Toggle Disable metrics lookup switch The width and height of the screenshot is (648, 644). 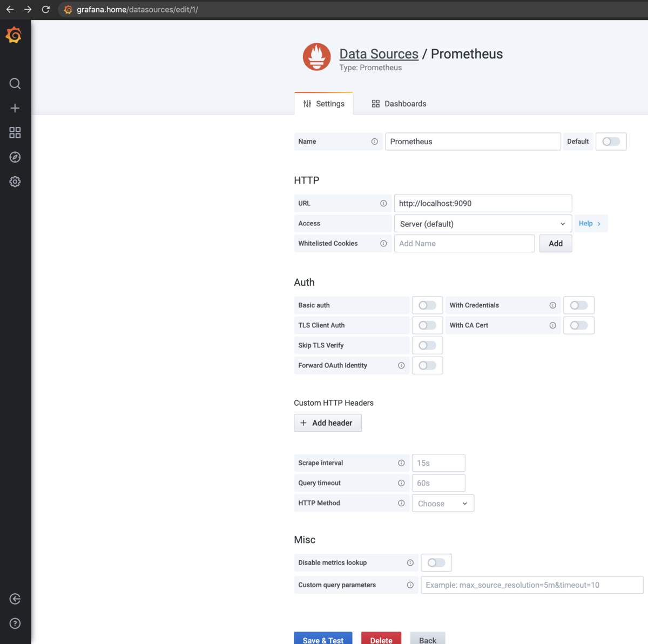(436, 563)
